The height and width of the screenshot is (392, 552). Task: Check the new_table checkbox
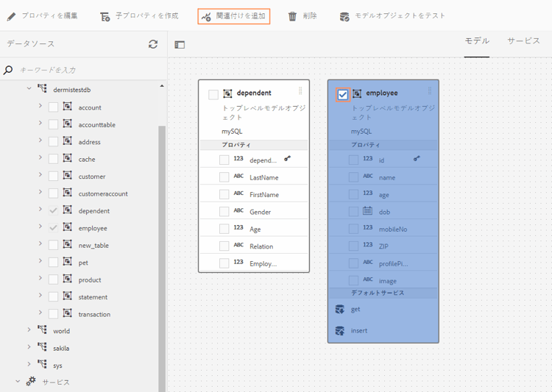coord(53,245)
